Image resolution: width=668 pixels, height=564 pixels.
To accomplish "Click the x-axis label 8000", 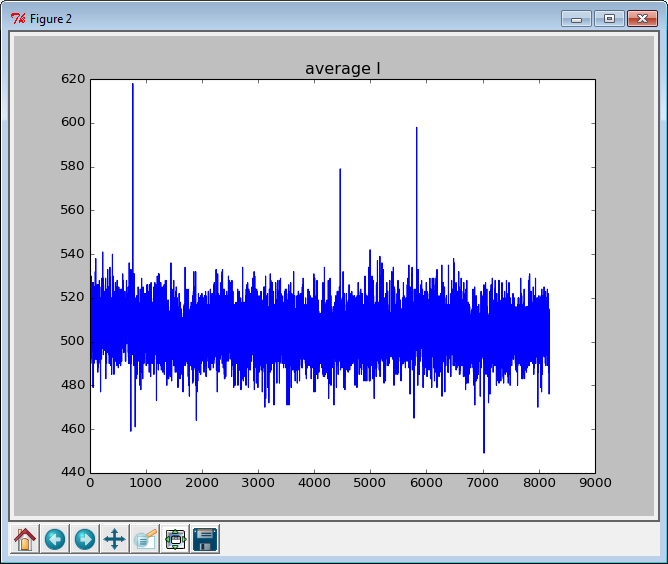I will coord(539,483).
